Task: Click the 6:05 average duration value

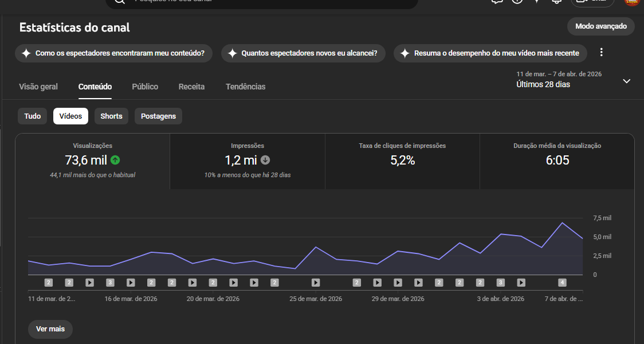Action: (557, 161)
